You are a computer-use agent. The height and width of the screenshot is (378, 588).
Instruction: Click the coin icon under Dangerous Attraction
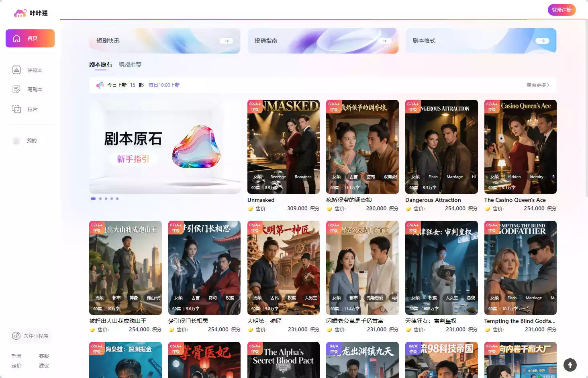pyautogui.click(x=408, y=209)
